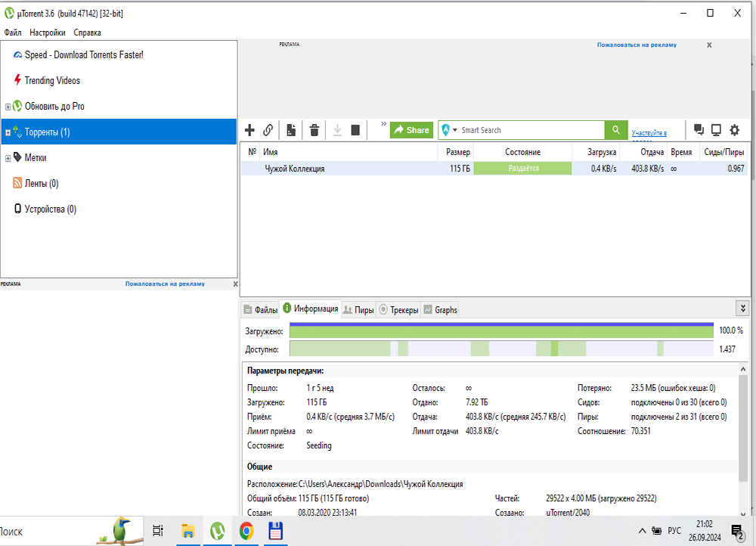Select Обновить до Pro sidebar item
756x546 pixels.
(x=54, y=106)
